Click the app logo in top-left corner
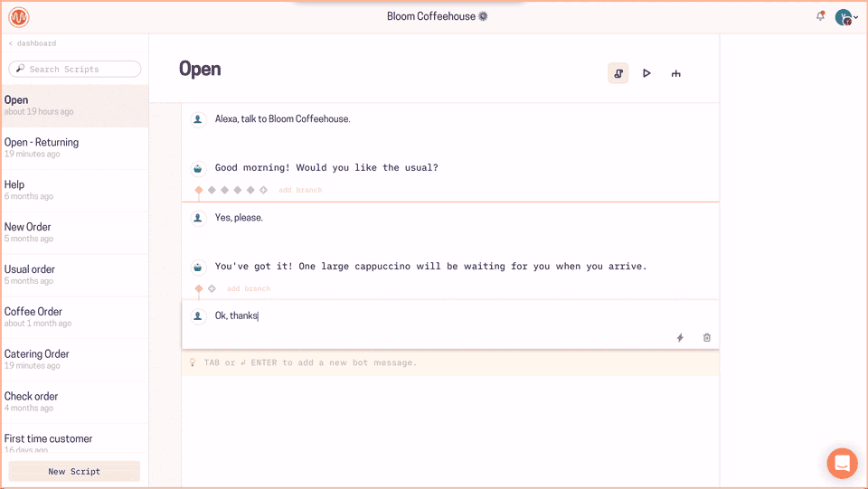The width and height of the screenshot is (868, 489). click(x=19, y=18)
